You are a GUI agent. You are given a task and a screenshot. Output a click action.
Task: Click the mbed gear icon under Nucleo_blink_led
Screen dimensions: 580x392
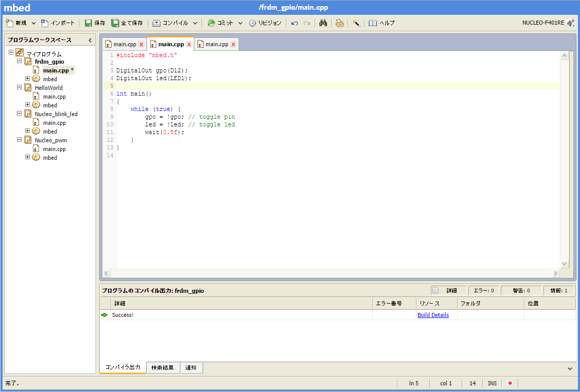(36, 131)
